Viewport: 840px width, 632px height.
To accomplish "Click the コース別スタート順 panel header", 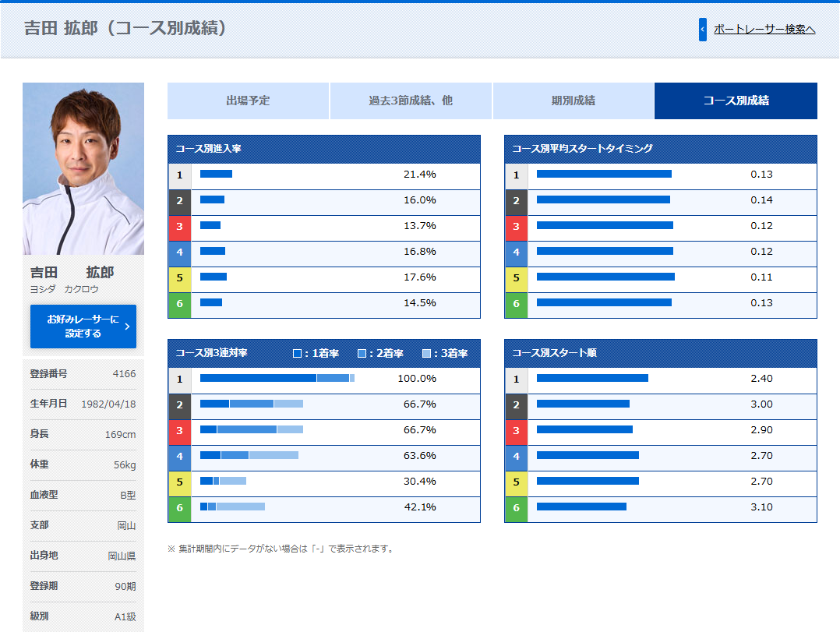I will click(x=661, y=353).
